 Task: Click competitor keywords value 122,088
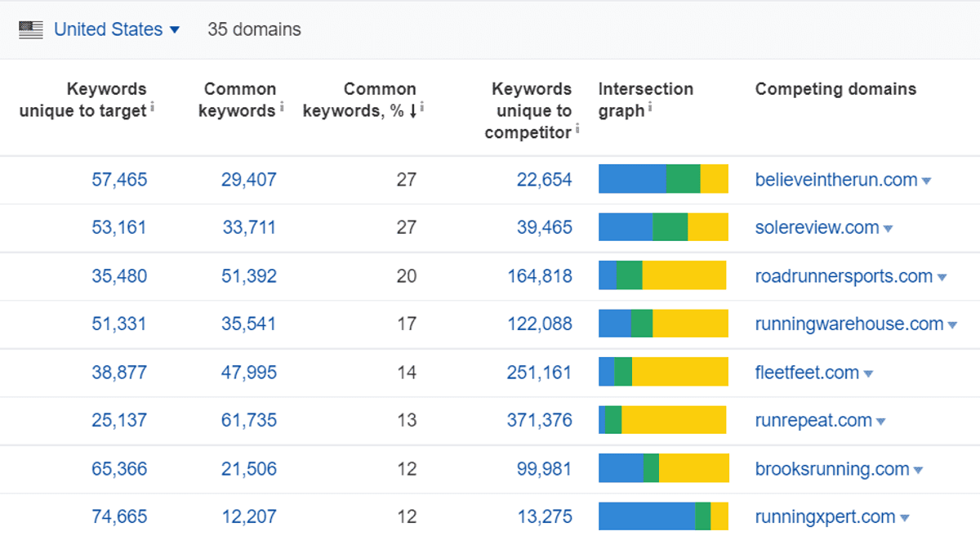[540, 324]
